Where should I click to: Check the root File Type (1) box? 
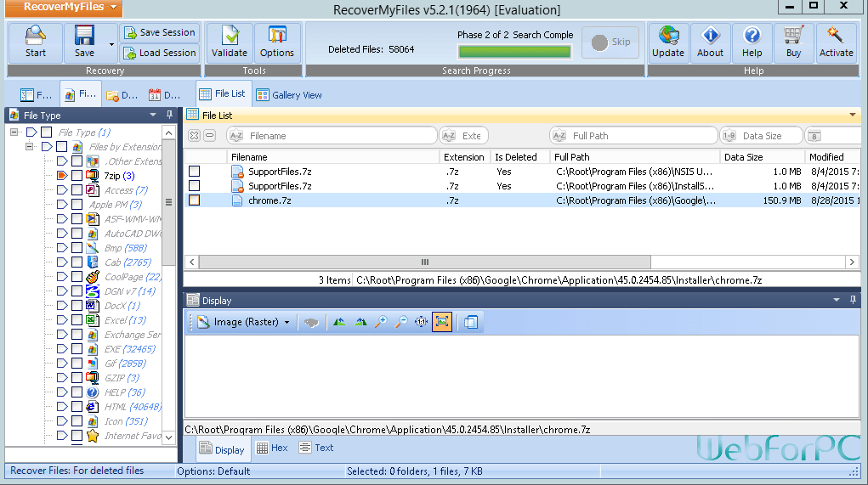(47, 133)
